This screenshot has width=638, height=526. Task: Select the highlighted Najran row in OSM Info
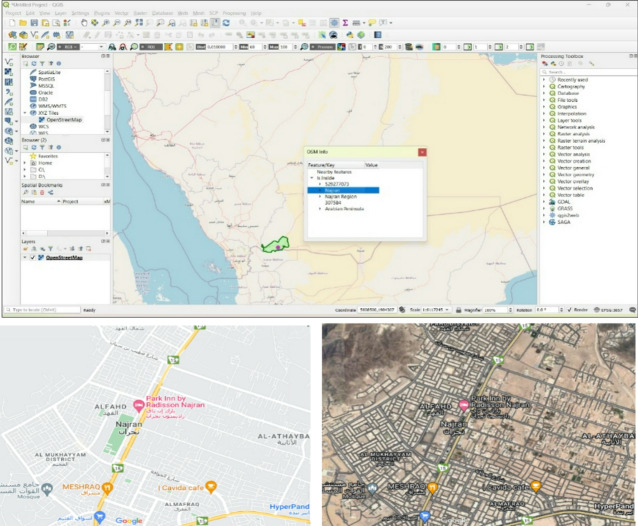pyautogui.click(x=343, y=190)
